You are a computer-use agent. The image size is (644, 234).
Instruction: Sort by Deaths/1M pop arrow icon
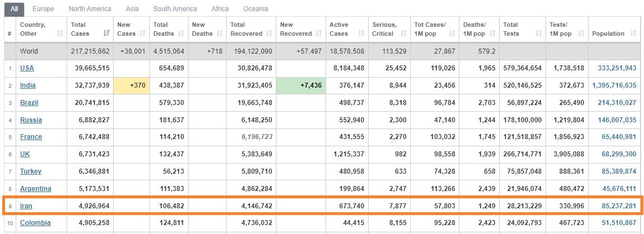click(492, 34)
